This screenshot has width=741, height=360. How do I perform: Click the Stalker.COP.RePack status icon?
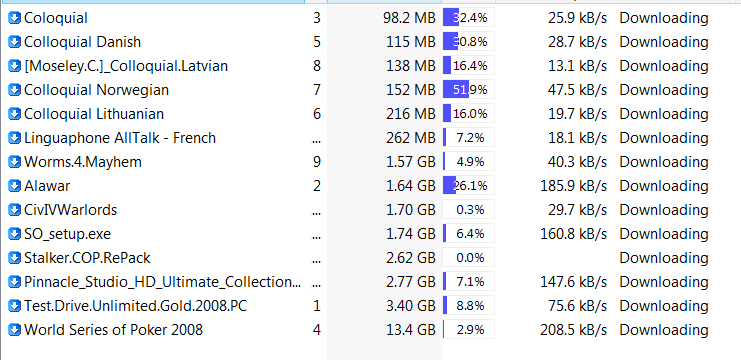tap(15, 258)
